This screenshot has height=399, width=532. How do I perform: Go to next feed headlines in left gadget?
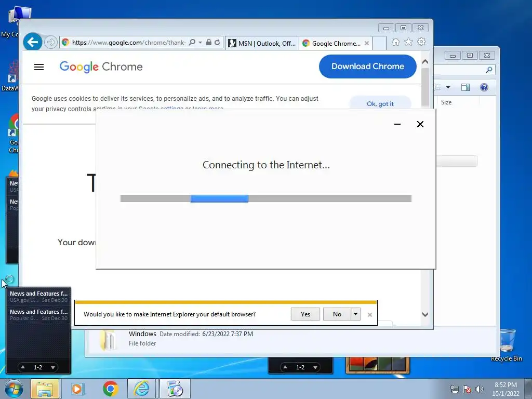pos(53,367)
